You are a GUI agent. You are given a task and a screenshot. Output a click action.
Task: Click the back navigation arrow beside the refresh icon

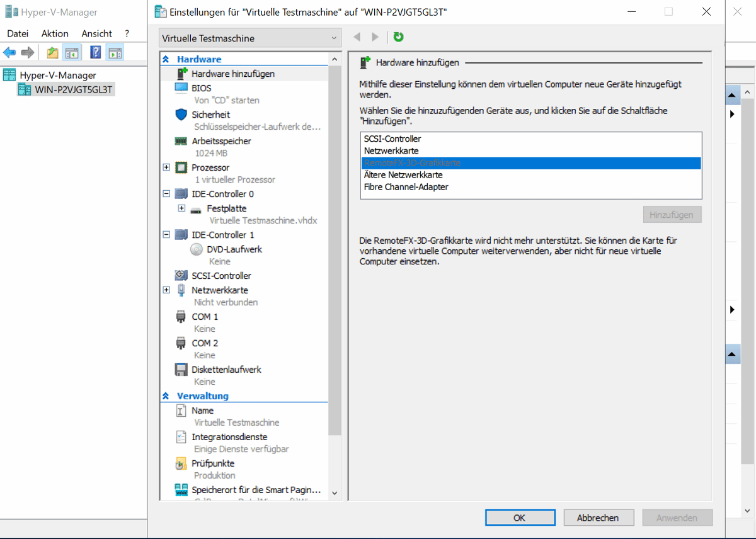[x=357, y=37]
